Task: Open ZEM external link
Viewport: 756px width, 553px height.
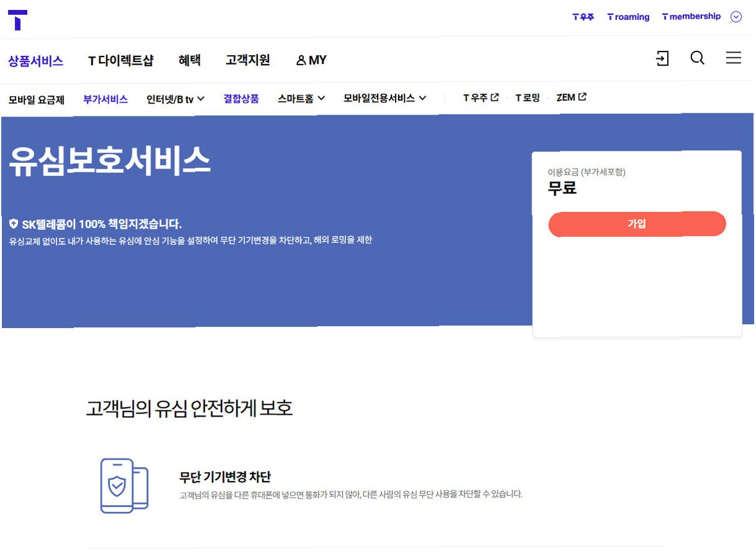Action: (x=571, y=97)
